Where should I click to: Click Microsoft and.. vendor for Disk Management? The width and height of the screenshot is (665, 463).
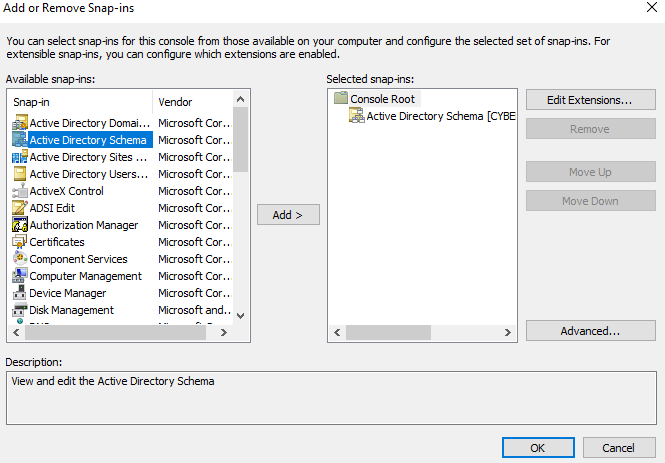point(195,310)
